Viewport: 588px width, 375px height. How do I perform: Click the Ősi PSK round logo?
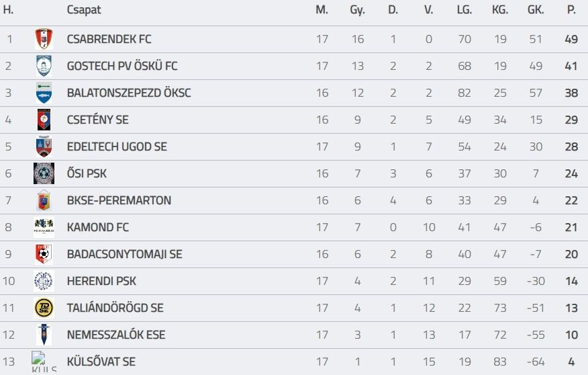44,173
